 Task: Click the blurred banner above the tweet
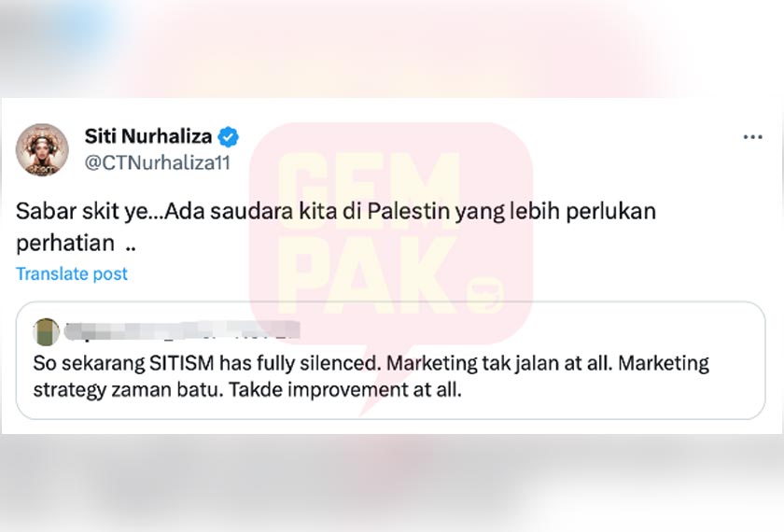click(392, 49)
